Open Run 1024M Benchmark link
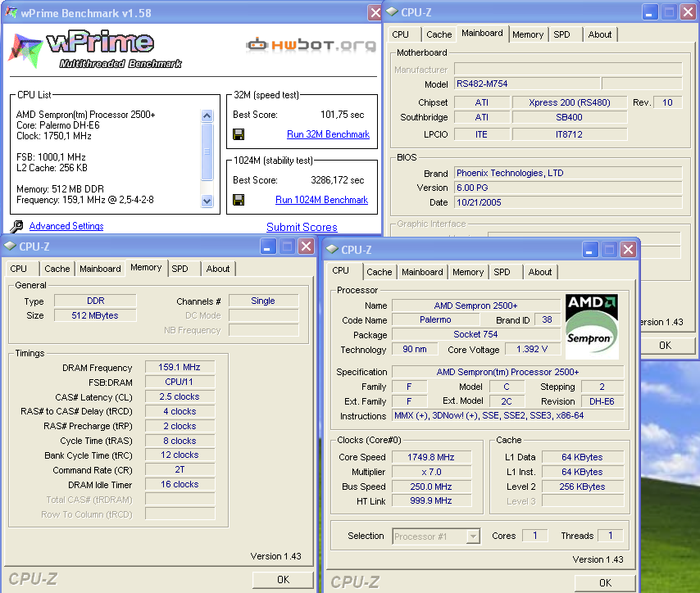 [321, 200]
